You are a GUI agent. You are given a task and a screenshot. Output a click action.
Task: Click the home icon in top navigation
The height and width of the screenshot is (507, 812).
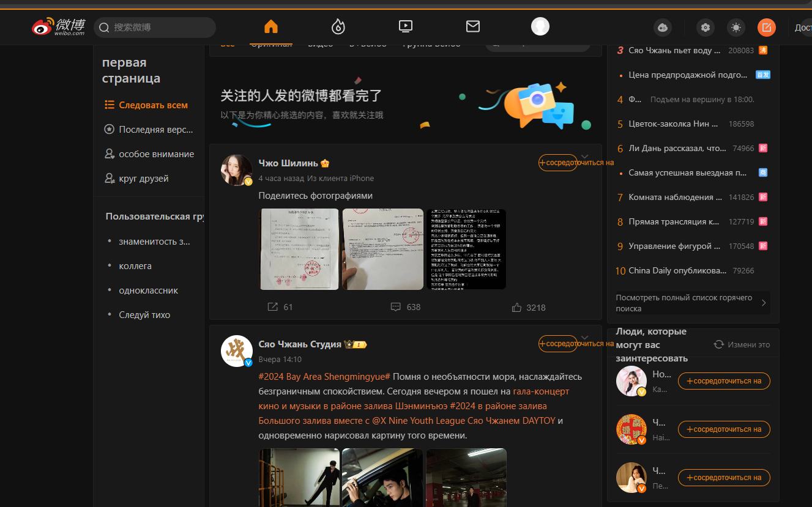tap(271, 27)
